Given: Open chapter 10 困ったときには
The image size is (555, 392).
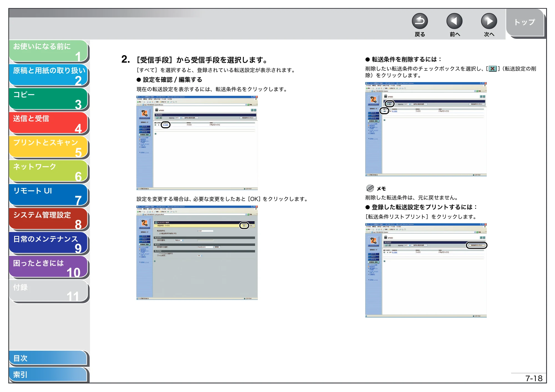Looking at the screenshot, I should pyautogui.click(x=49, y=267).
